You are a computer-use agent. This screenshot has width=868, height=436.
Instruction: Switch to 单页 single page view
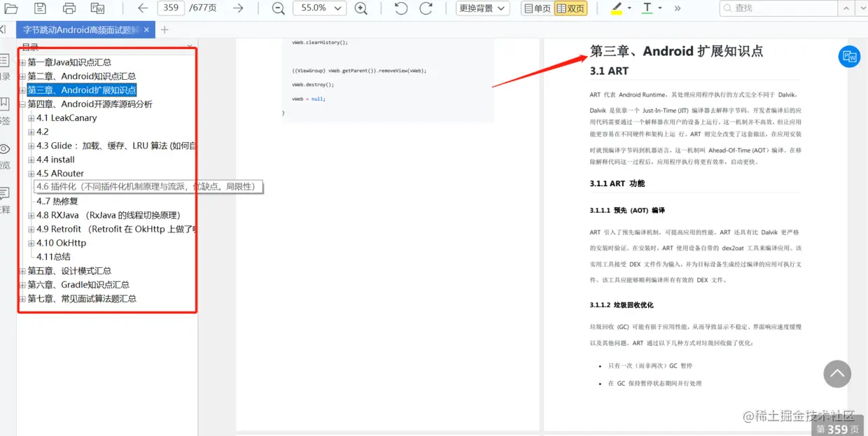(537, 8)
